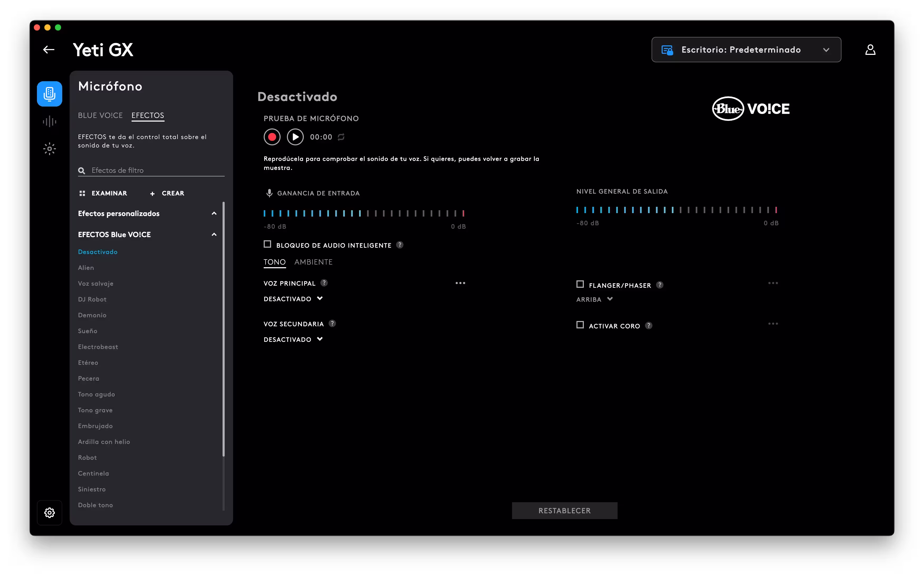Click the RESTABLECER button
This screenshot has height=575, width=924.
[564, 510]
